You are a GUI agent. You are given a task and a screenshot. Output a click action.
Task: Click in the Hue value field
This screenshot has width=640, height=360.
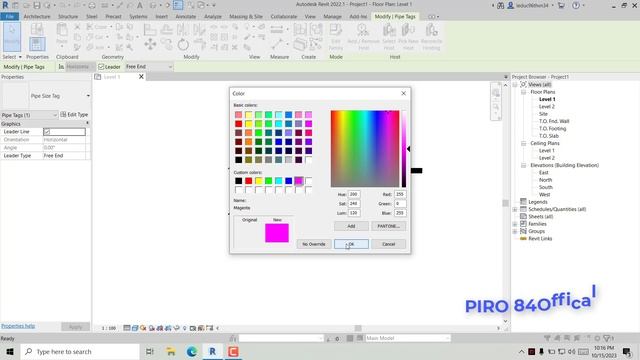(354, 194)
